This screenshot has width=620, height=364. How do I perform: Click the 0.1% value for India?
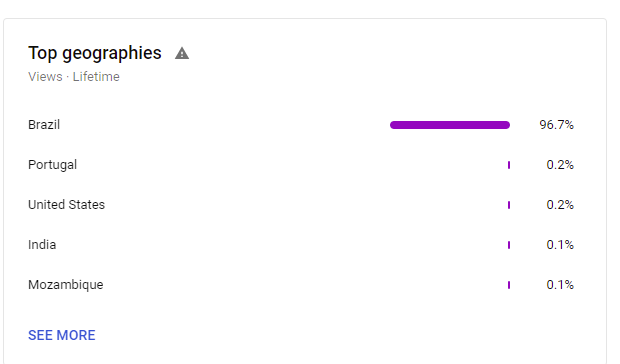tap(560, 245)
